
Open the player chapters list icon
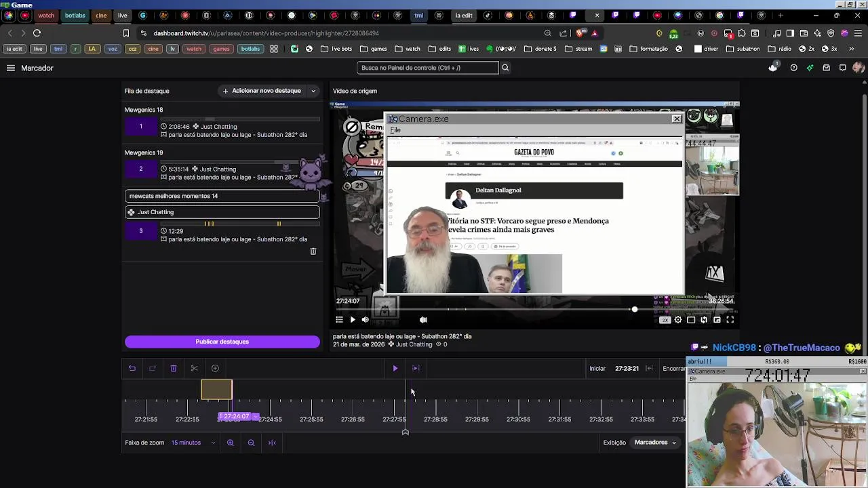339,320
